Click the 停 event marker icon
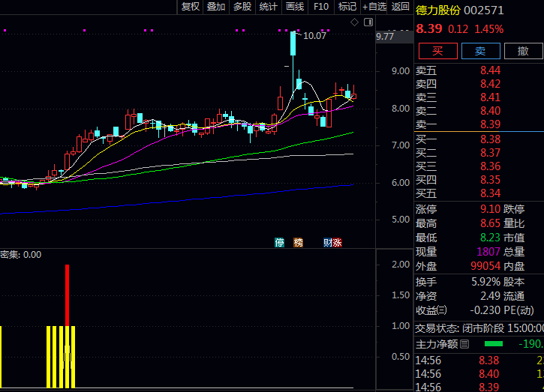The height and width of the screenshot is (392, 544). point(279,243)
